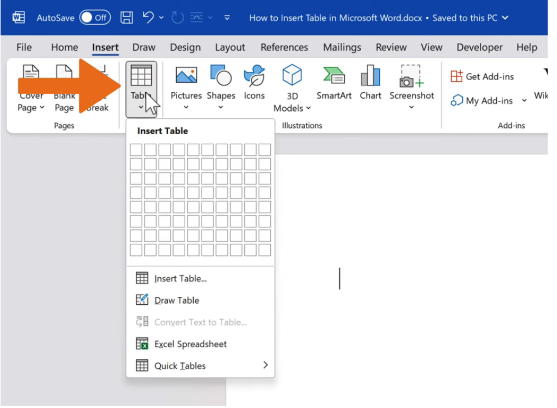Click the Chart icon
The width and height of the screenshot is (557, 408).
pos(370,75)
